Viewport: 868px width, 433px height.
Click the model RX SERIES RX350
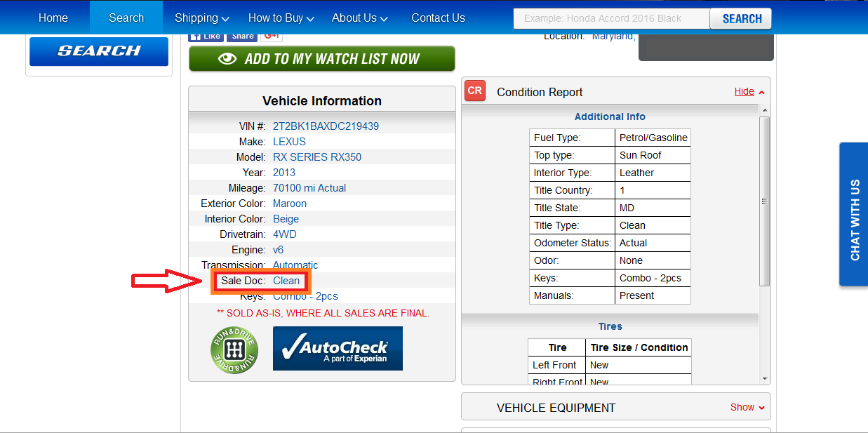[317, 157]
